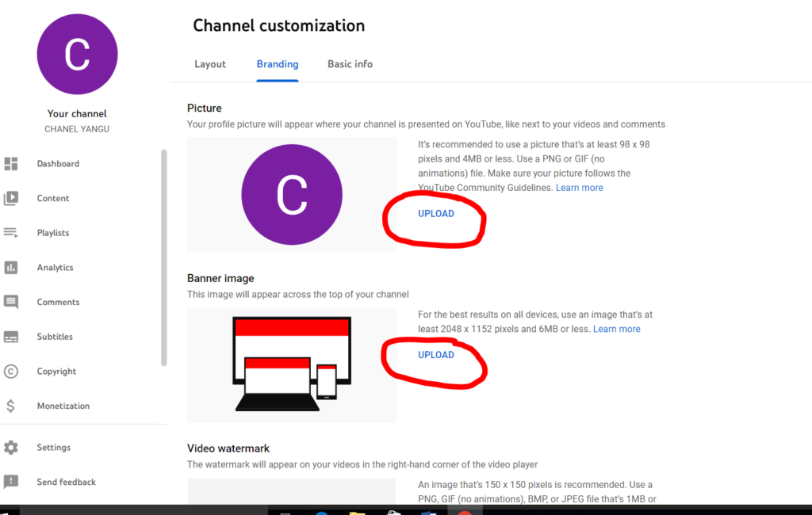Select the Subtitles icon in sidebar
The height and width of the screenshot is (515, 812).
point(11,337)
